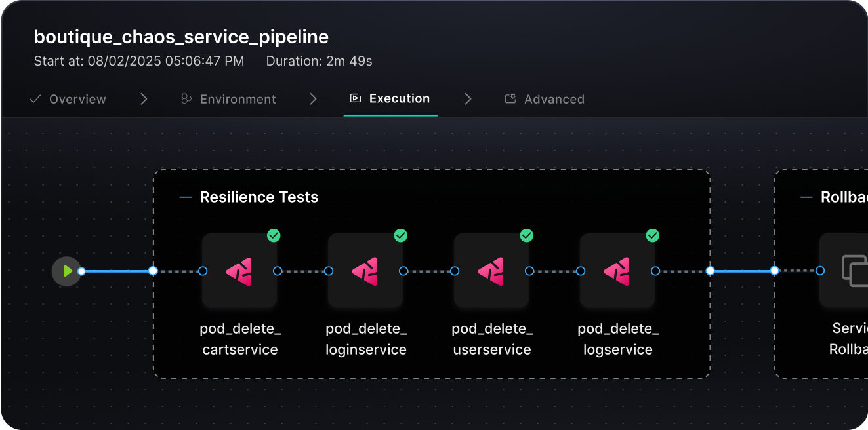Viewport: 868px width, 430px height.
Task: Click green success badge on pod_delete_logservice
Action: 652,235
